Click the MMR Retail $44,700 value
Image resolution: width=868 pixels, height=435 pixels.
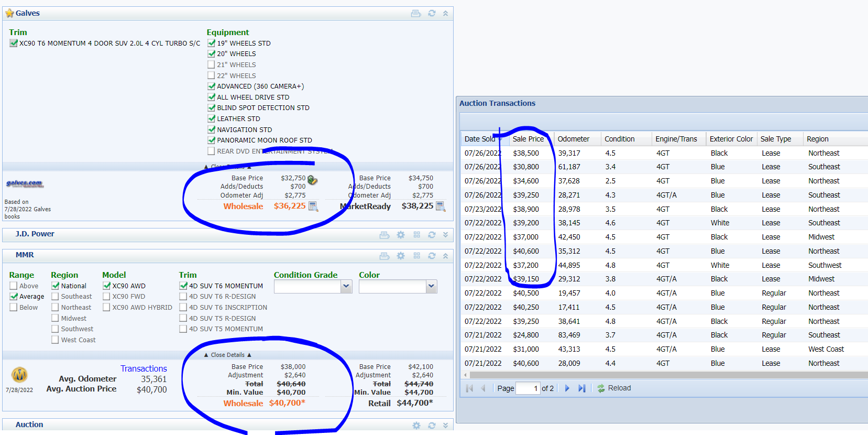pos(415,403)
